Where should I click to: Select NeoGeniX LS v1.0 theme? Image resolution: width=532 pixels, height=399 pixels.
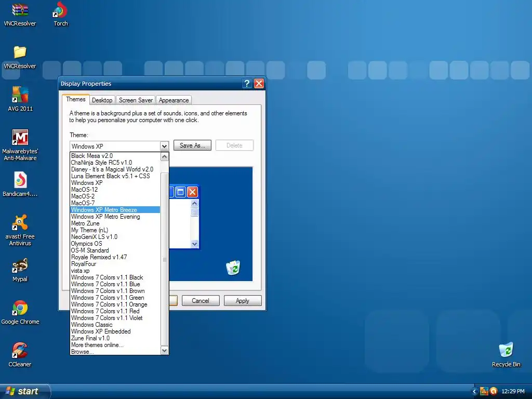click(115, 237)
